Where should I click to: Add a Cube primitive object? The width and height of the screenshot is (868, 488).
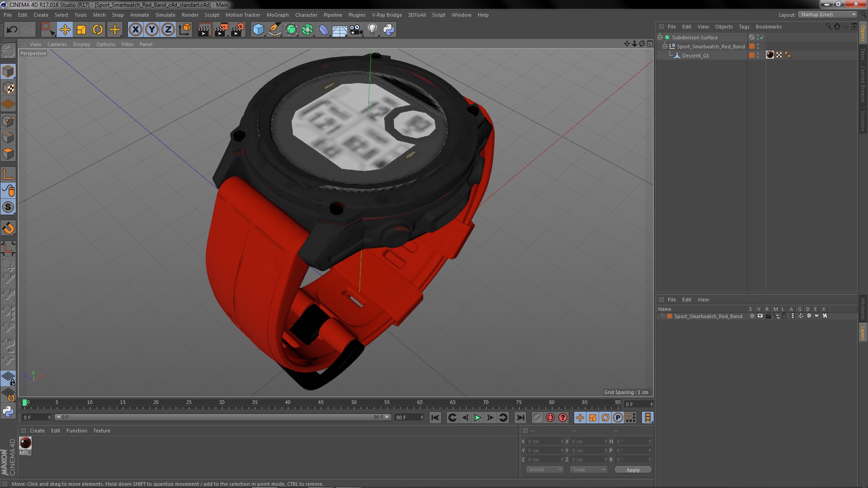(258, 30)
